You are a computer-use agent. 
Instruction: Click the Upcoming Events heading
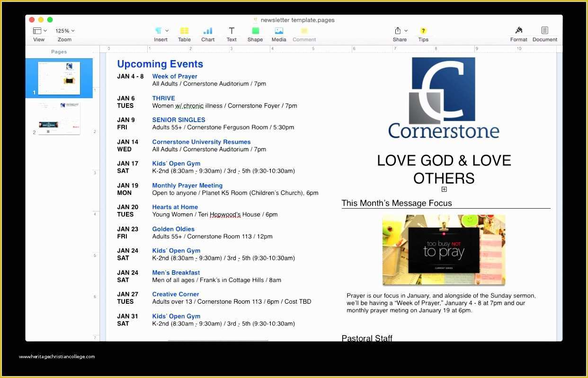coord(160,64)
